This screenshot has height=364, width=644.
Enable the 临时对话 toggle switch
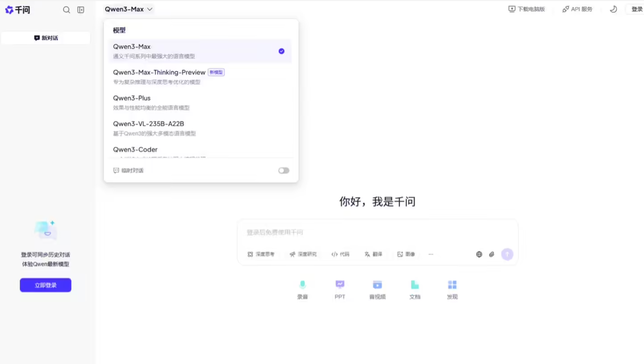[x=283, y=171]
